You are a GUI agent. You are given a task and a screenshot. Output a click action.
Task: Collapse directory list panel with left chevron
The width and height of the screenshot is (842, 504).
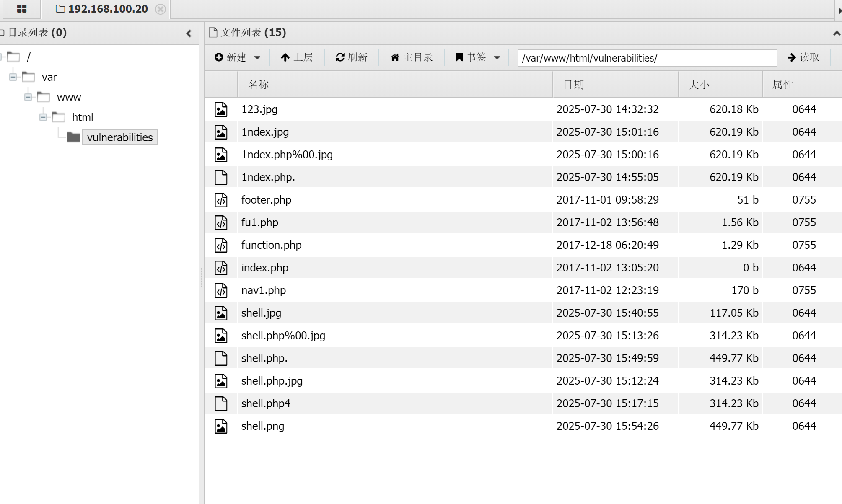coord(189,34)
